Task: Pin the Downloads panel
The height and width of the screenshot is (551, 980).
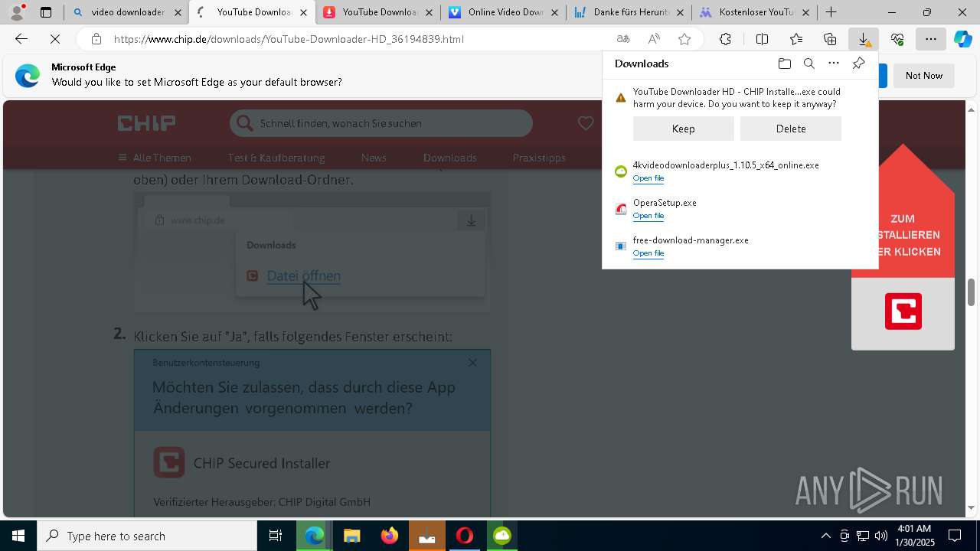Action: 858,64
